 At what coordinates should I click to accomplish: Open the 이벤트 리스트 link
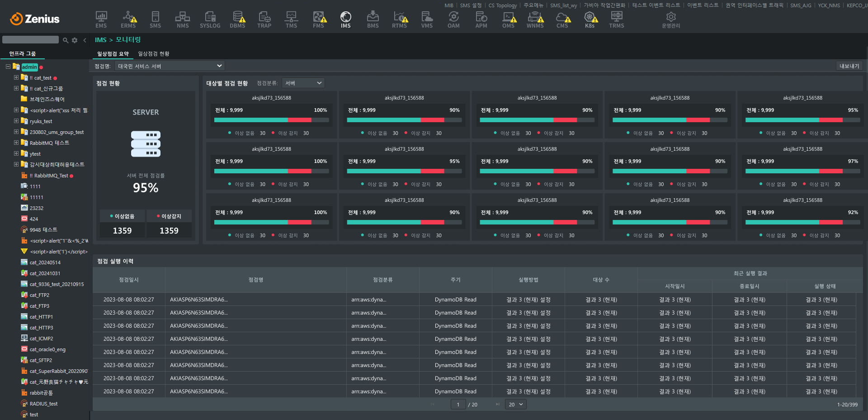(x=703, y=5)
